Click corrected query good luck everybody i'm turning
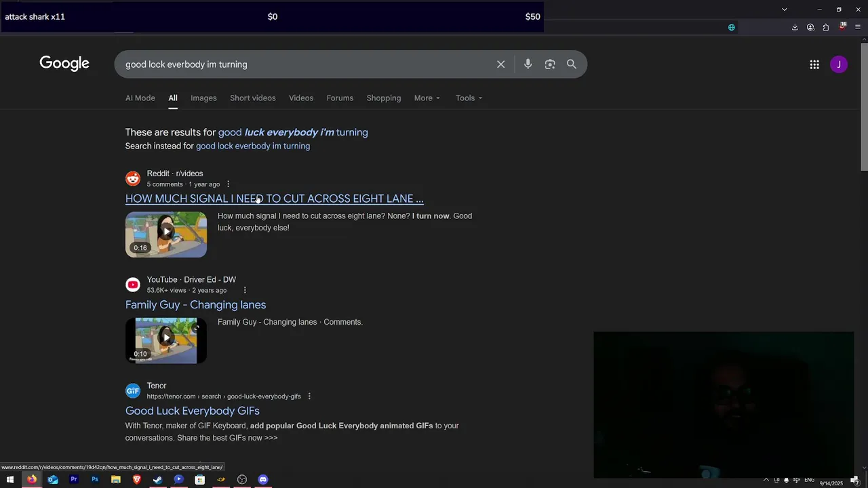Image resolution: width=868 pixels, height=488 pixels. [x=293, y=132]
